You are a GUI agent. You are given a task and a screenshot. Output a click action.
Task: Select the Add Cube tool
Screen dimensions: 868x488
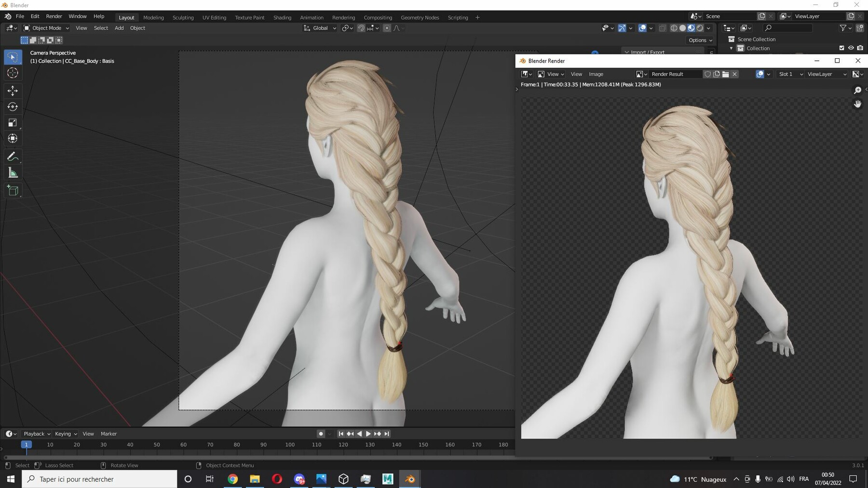point(13,191)
